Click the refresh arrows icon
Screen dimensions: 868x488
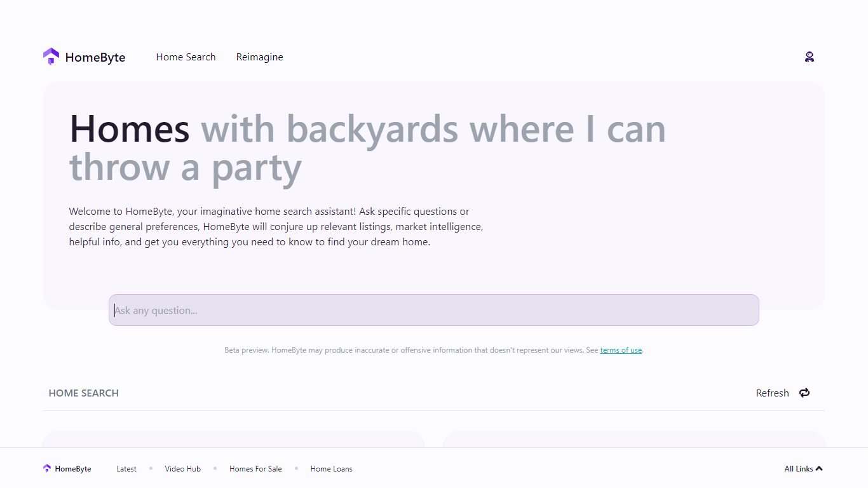click(x=804, y=393)
